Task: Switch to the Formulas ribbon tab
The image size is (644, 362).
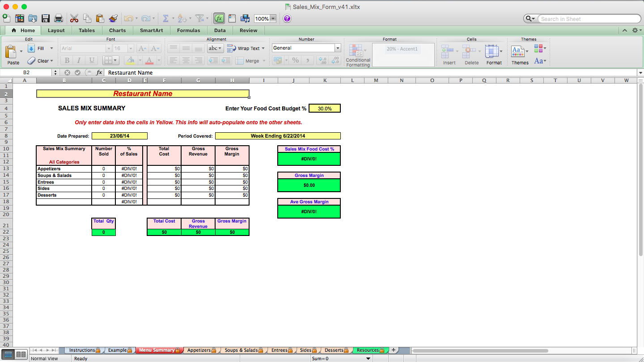Action: click(189, 30)
